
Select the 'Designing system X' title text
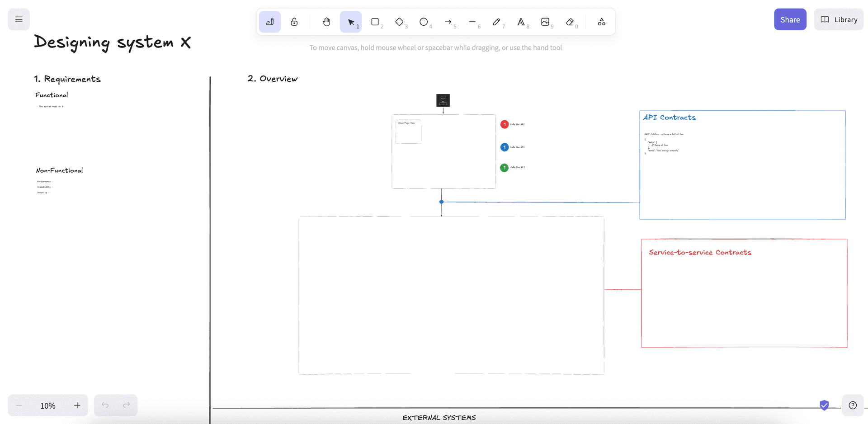[x=113, y=42]
